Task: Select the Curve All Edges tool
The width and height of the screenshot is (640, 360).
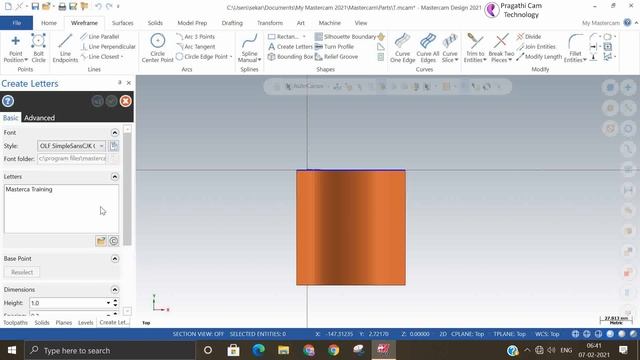Action: (428, 48)
